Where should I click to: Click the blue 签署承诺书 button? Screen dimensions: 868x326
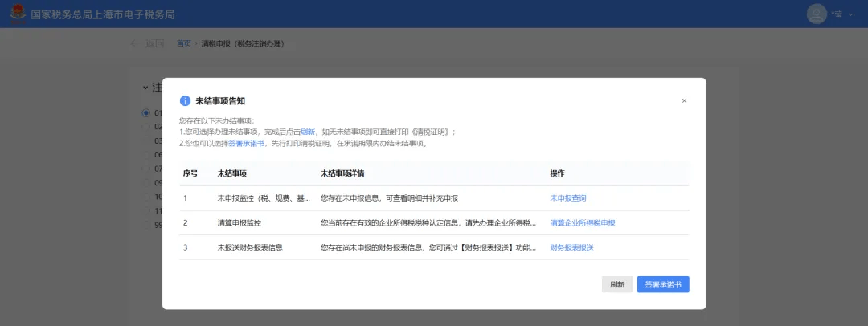[663, 284]
